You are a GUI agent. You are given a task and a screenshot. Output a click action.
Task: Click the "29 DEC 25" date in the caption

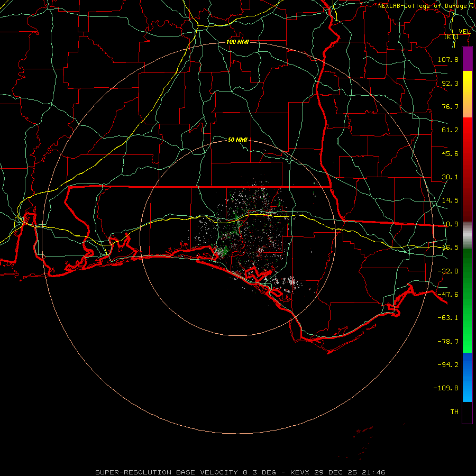336,472
